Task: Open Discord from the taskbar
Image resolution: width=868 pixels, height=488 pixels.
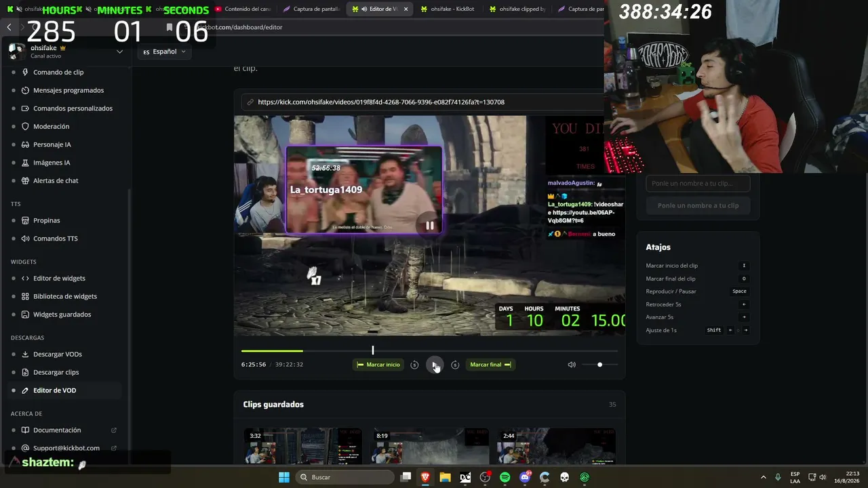Action: coord(525,477)
